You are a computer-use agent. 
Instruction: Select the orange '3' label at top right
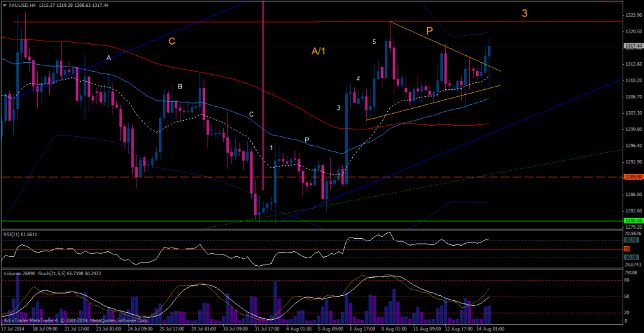tap(525, 13)
